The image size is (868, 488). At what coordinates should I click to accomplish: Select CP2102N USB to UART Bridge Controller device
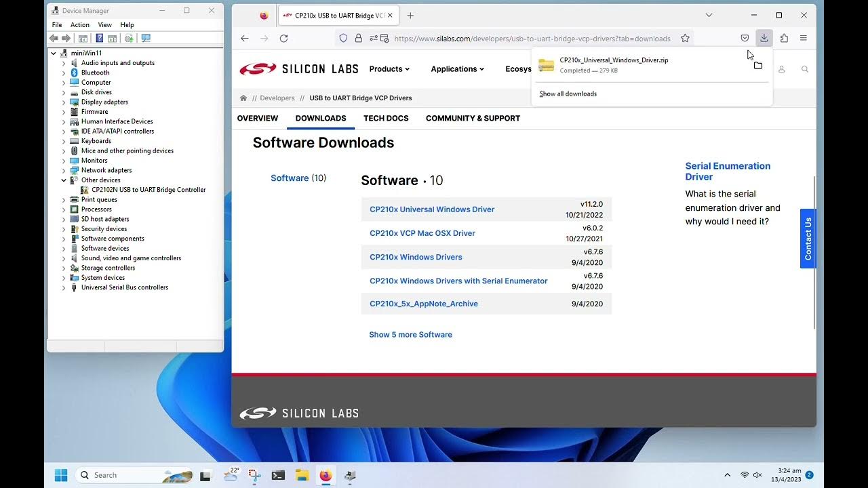(149, 190)
